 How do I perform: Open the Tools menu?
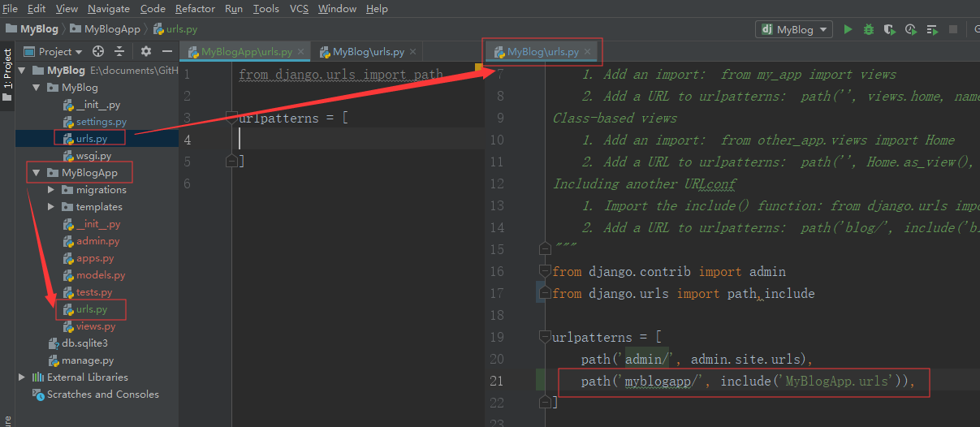(x=266, y=9)
